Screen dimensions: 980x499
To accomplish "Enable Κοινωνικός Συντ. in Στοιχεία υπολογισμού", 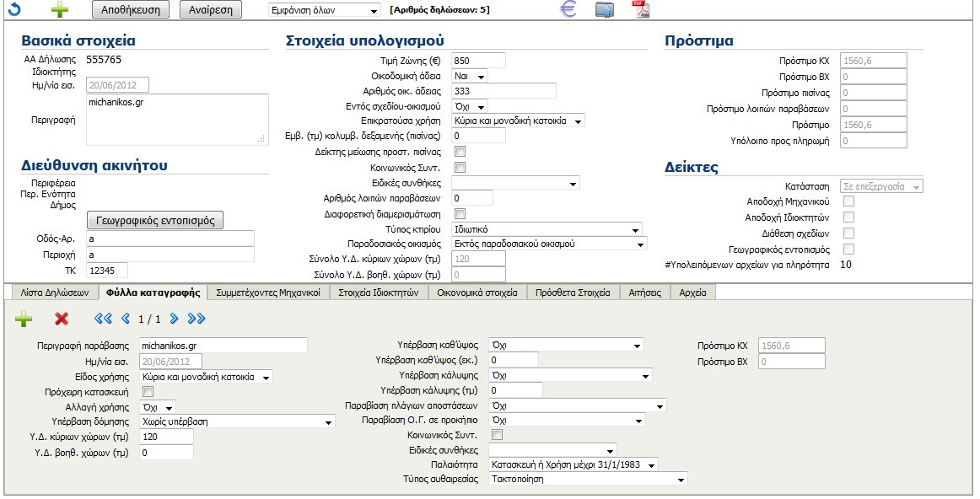I will [x=460, y=168].
